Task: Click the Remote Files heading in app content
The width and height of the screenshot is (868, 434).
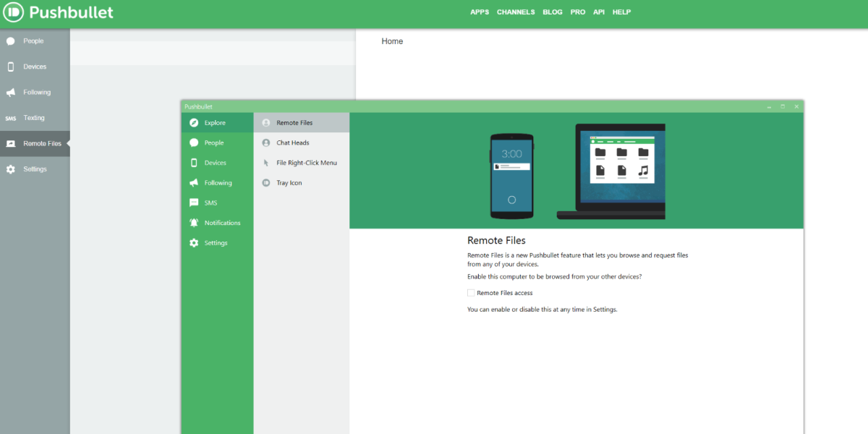Action: click(x=496, y=240)
